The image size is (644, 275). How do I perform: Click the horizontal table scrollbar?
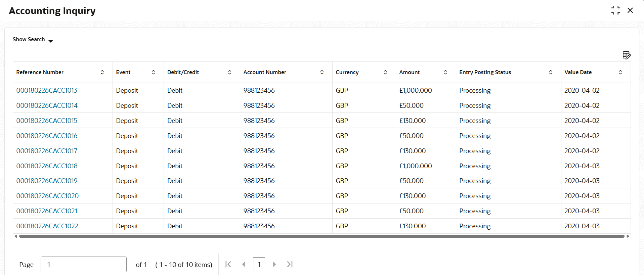pos(321,236)
